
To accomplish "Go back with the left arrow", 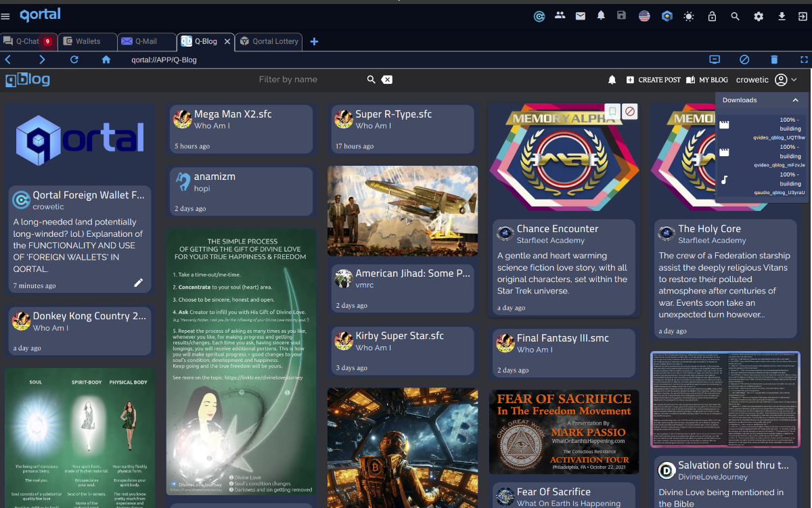I will pos(8,60).
